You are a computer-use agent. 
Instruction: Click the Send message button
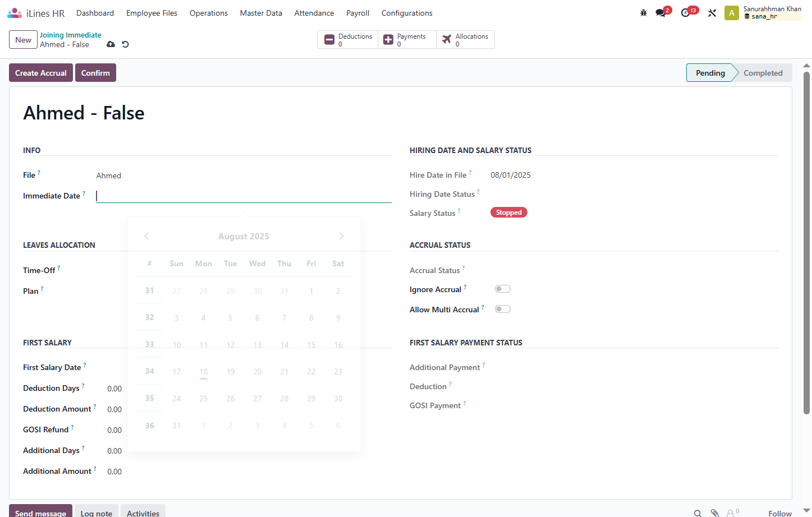coord(40,511)
